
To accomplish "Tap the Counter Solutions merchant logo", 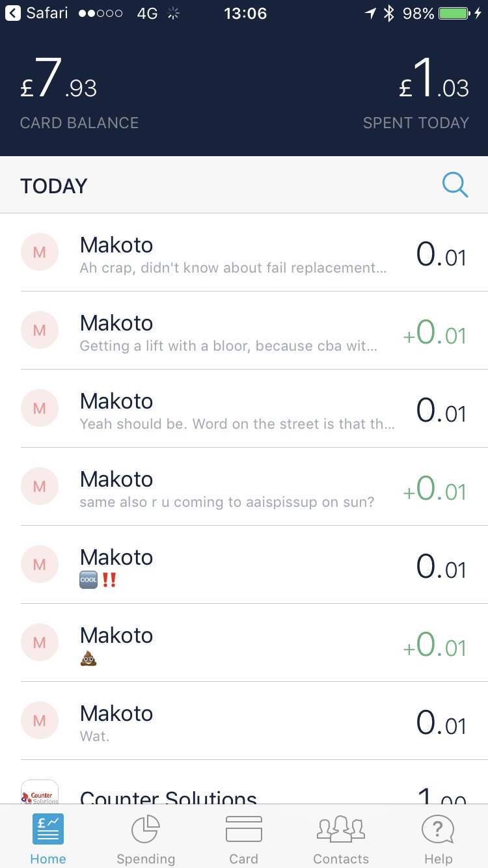I will point(40,793).
